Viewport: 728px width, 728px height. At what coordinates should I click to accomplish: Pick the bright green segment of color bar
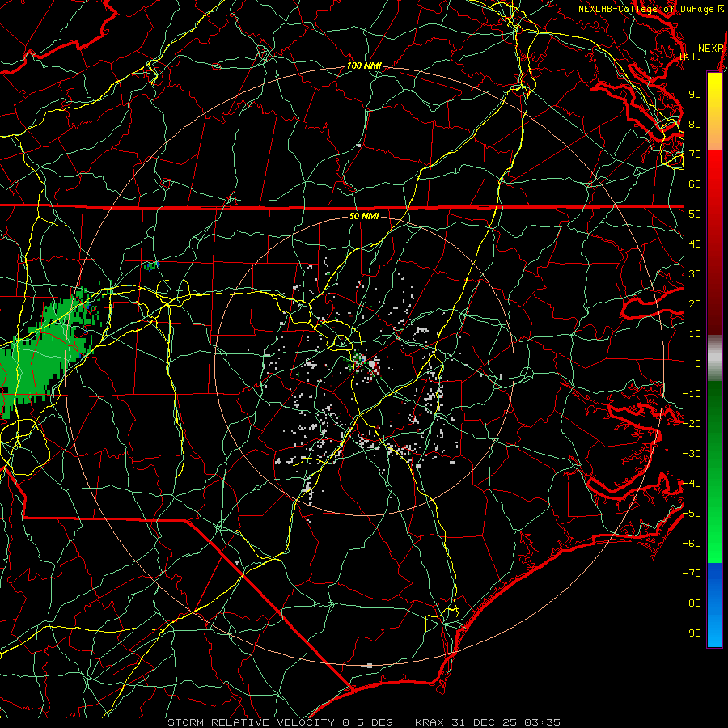714,534
